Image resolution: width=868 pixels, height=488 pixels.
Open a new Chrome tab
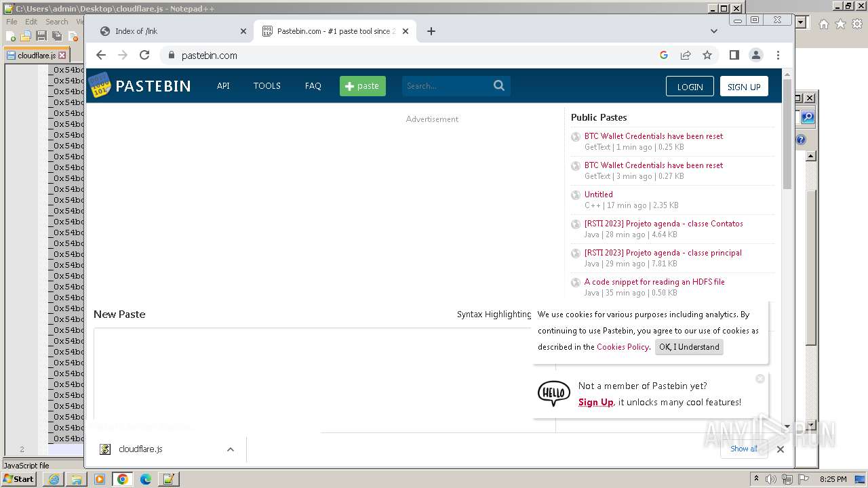tap(431, 31)
